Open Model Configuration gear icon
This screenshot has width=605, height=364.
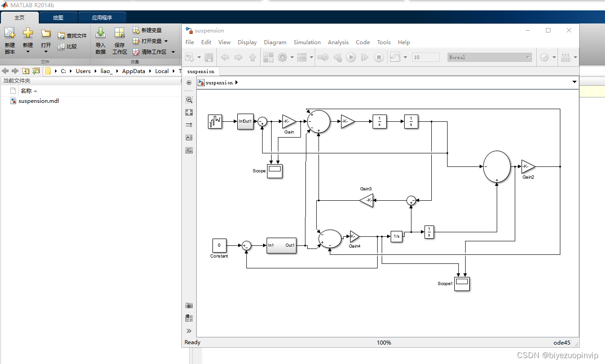282,57
